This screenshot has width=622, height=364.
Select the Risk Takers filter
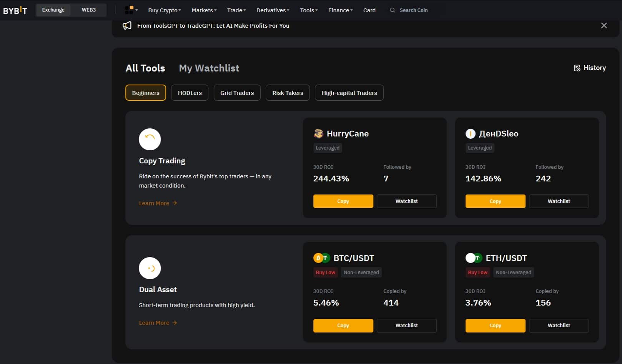(x=288, y=93)
